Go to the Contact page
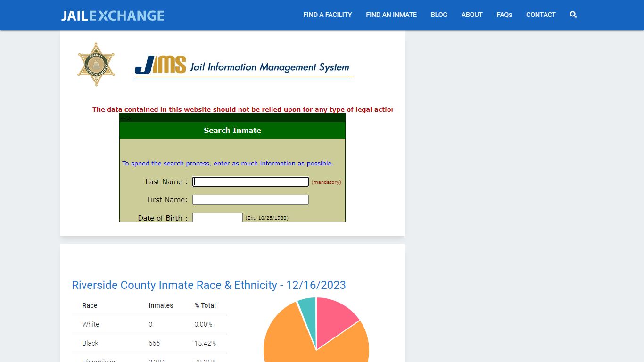The height and width of the screenshot is (362, 644). 541,15
